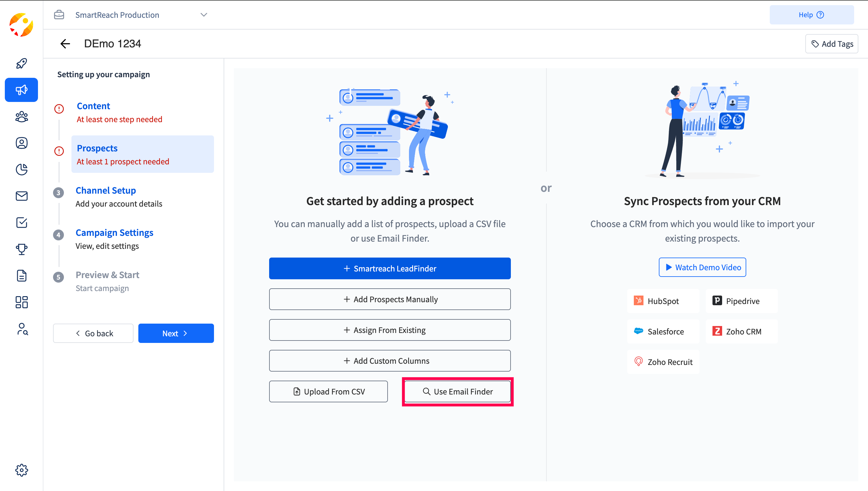
Task: Click the back arrow beside DEmo 1234
Action: coord(65,43)
